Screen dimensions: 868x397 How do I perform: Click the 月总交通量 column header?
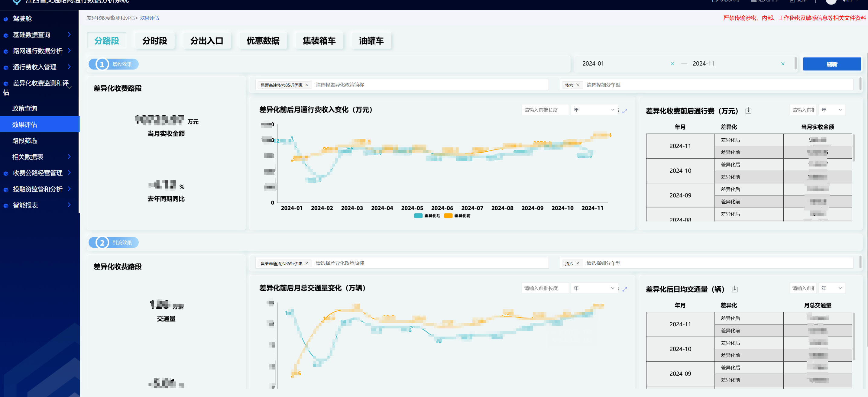[x=818, y=305]
